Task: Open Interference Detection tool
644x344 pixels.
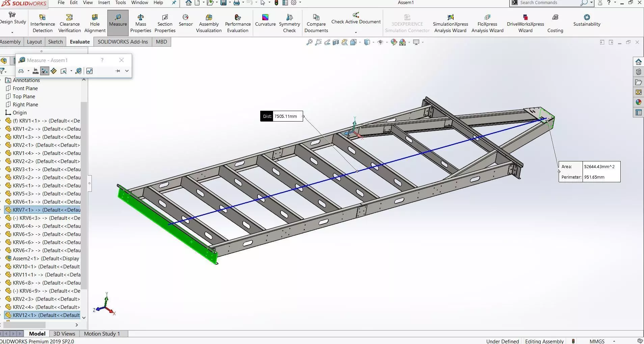Action: click(43, 23)
